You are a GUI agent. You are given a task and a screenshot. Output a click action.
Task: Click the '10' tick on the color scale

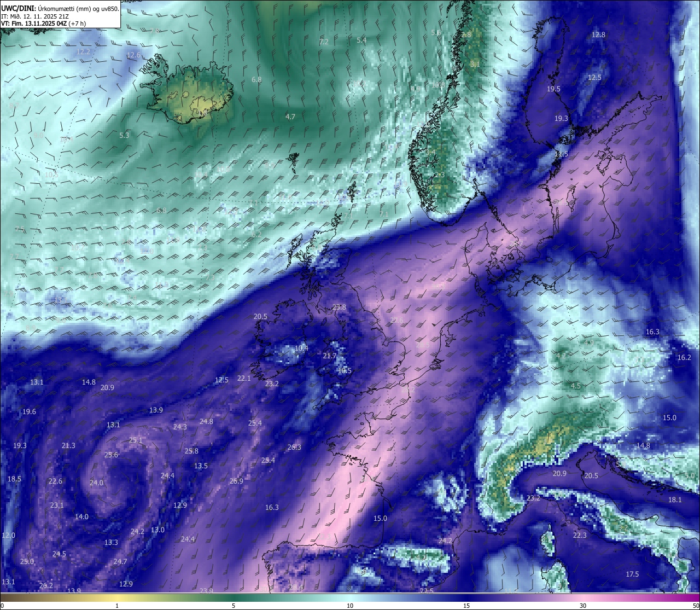[x=350, y=606]
